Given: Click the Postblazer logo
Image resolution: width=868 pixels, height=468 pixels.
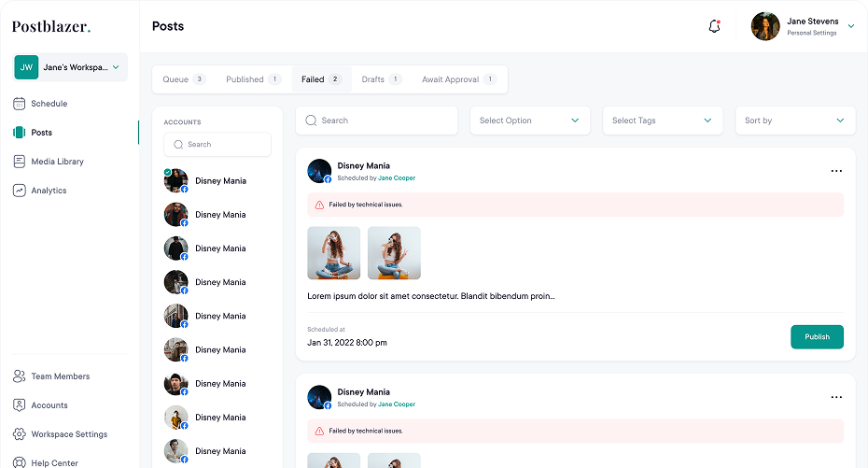Looking at the screenshot, I should click(51, 26).
